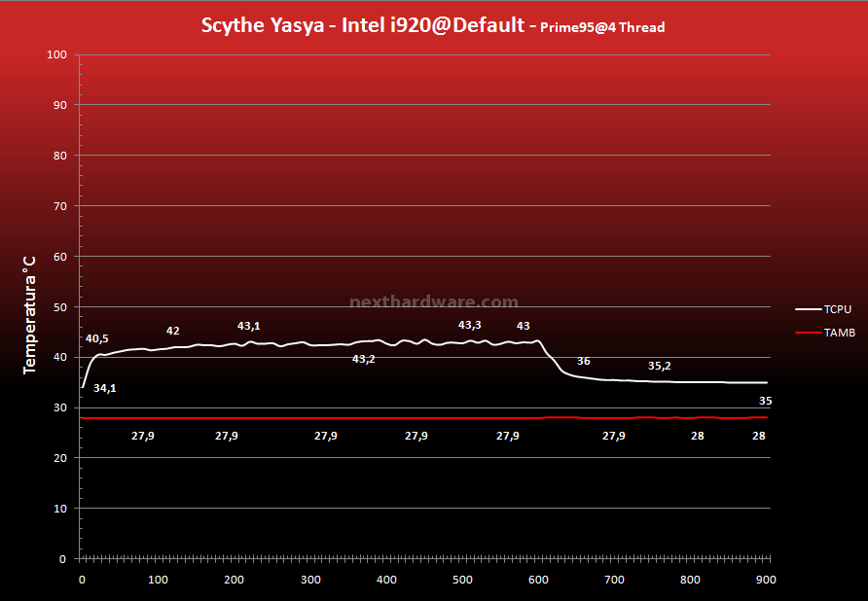The width and height of the screenshot is (868, 601).
Task: Click the y-axis value 100
Action: pos(57,54)
